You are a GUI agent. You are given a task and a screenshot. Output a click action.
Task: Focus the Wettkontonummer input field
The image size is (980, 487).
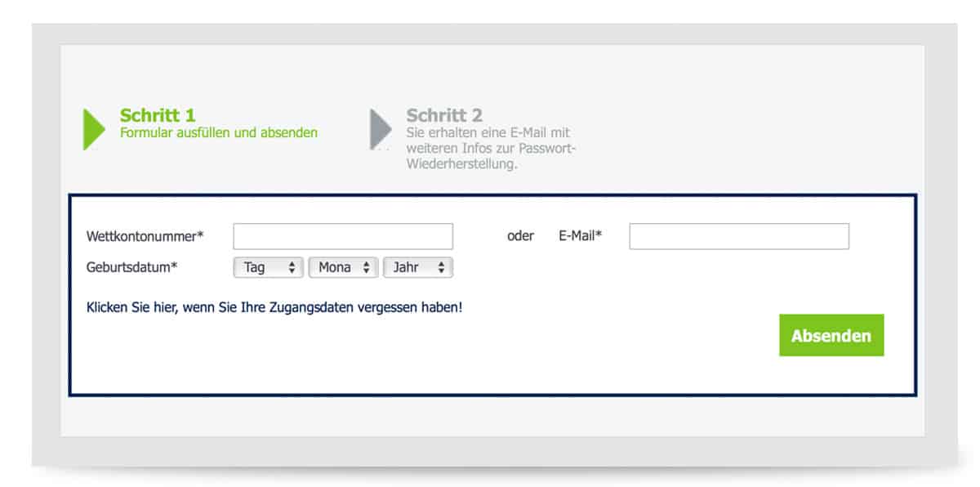343,236
